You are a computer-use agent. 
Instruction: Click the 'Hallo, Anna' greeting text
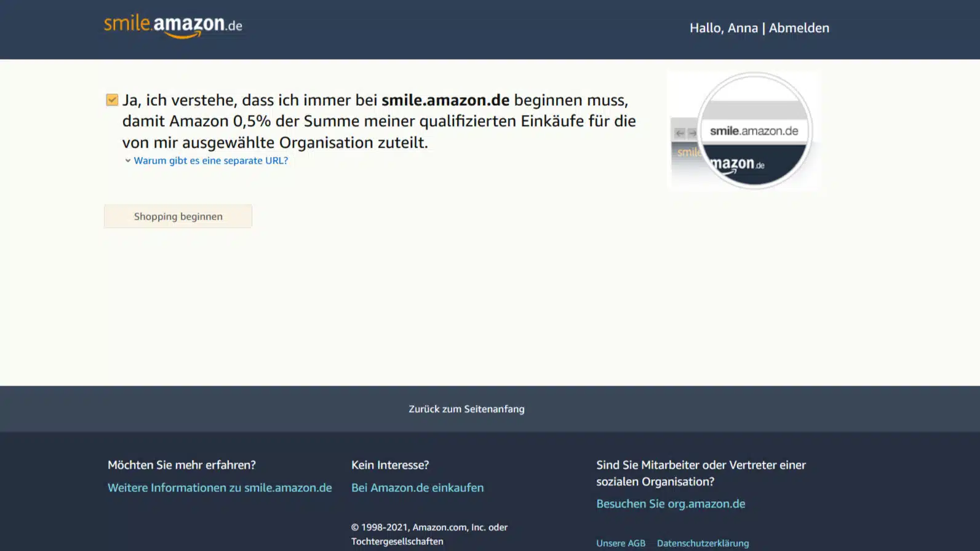pyautogui.click(x=723, y=28)
